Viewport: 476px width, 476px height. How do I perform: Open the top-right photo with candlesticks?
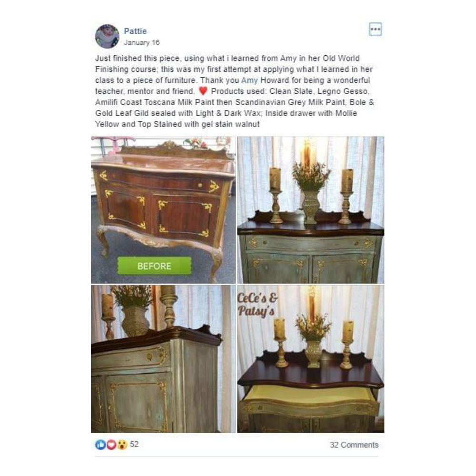click(x=310, y=210)
